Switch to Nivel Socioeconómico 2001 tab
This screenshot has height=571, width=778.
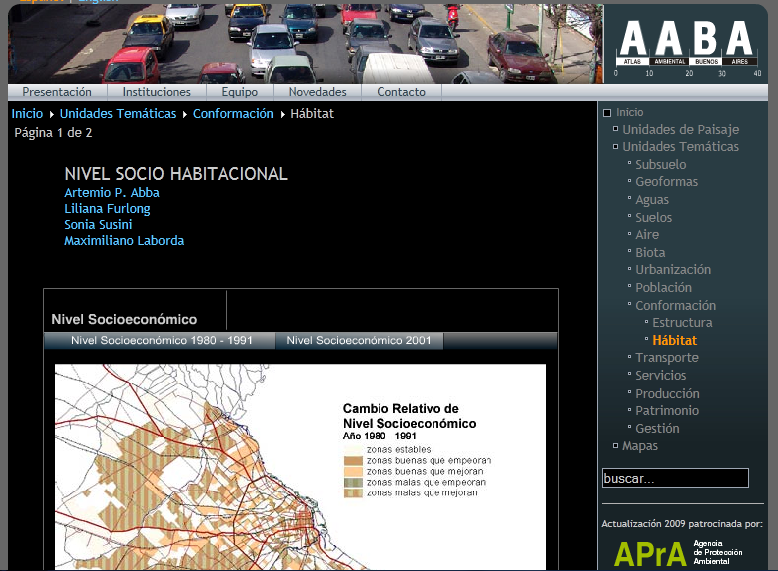359,341
